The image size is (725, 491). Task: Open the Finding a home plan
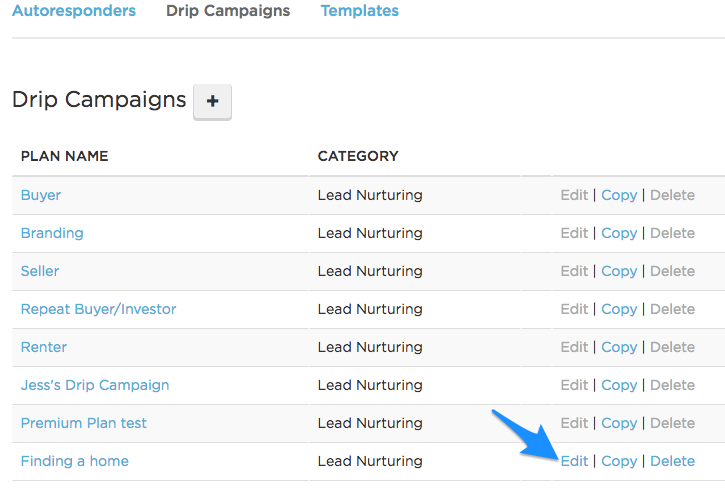point(75,461)
